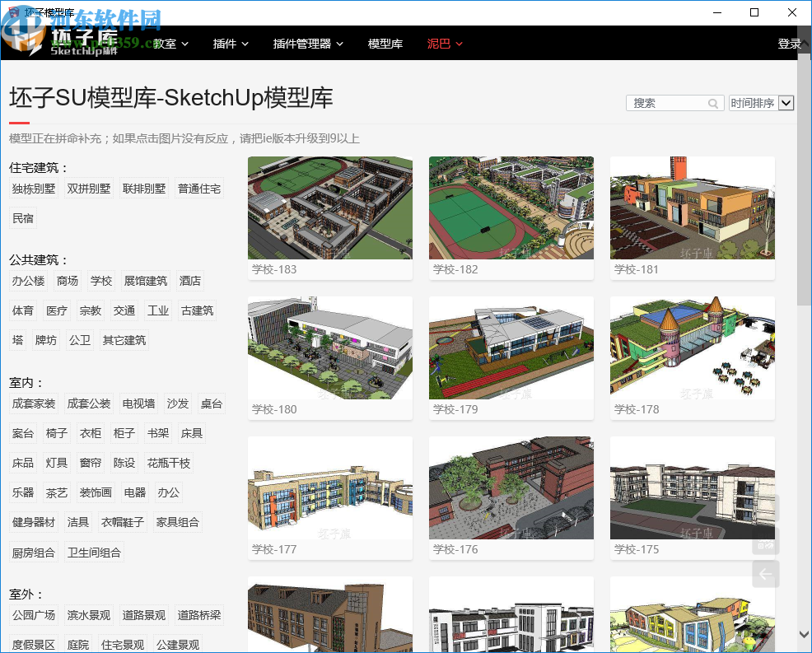Pick the 古建筑 category tag

pyautogui.click(x=197, y=310)
